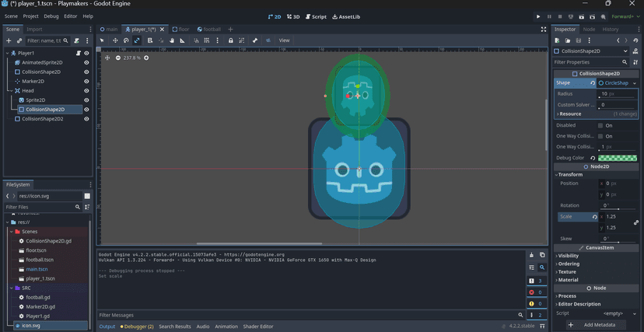644x332 pixels.
Task: Switch to the football scene tab
Action: tap(212, 29)
